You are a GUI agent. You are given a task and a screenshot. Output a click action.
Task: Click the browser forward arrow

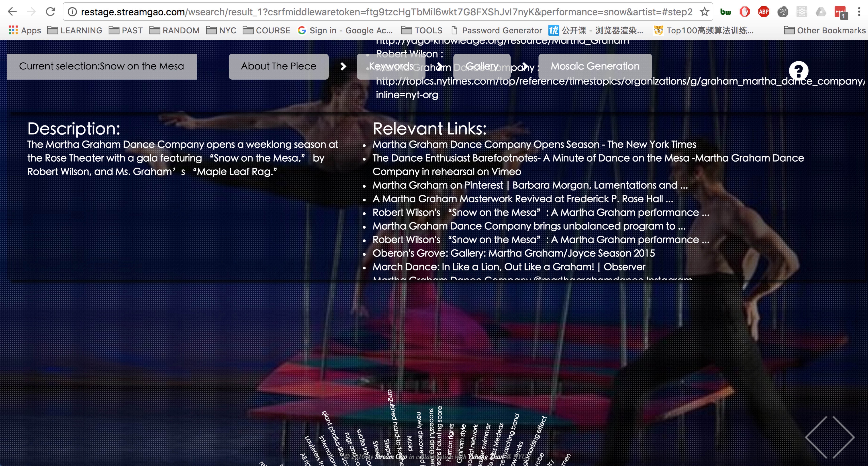coord(31,12)
